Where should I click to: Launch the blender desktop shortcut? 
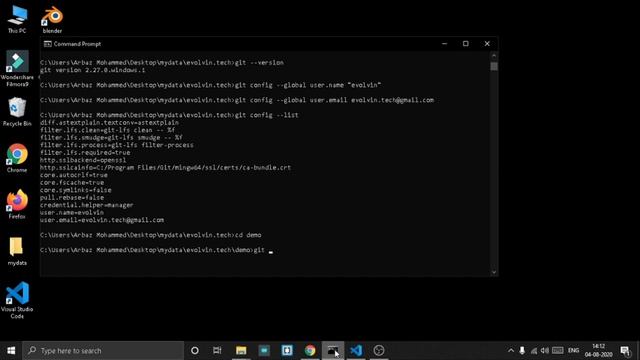52,20
